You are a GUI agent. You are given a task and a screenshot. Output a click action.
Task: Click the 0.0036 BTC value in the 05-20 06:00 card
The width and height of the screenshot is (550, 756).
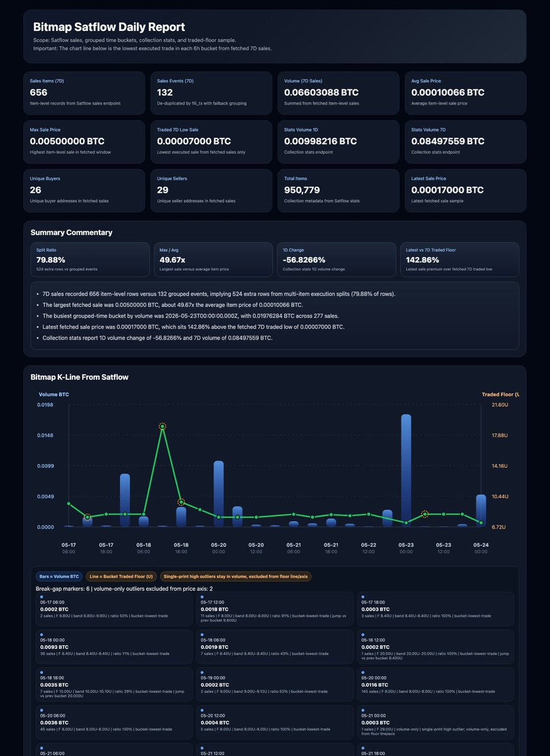pos(53,722)
